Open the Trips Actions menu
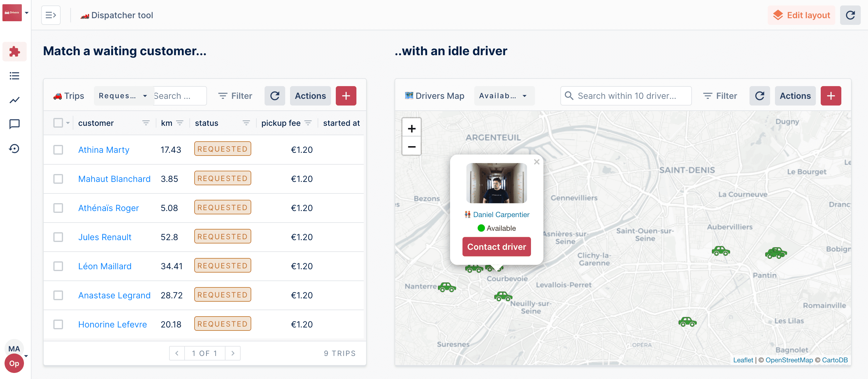This screenshot has height=379, width=868. (310, 96)
